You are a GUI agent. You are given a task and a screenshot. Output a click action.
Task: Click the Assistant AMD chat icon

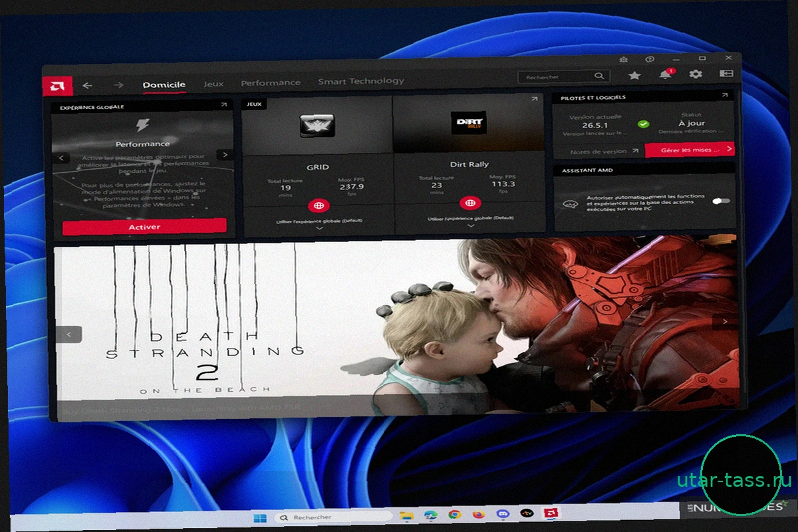click(569, 205)
